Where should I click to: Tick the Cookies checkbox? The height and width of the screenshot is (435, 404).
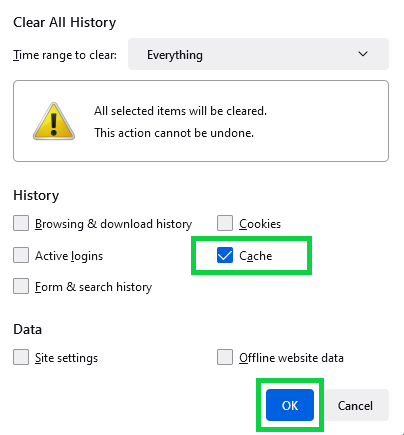click(x=225, y=223)
